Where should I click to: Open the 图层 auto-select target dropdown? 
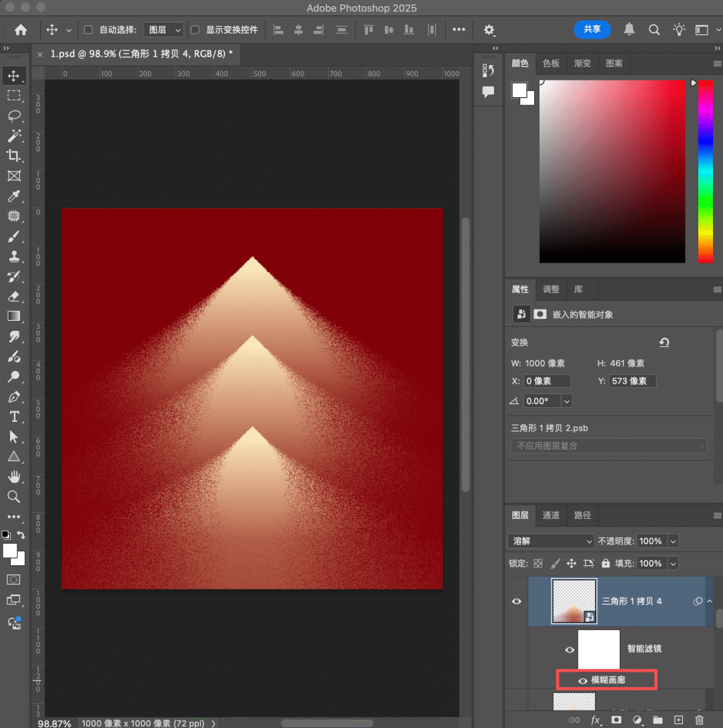(x=164, y=29)
